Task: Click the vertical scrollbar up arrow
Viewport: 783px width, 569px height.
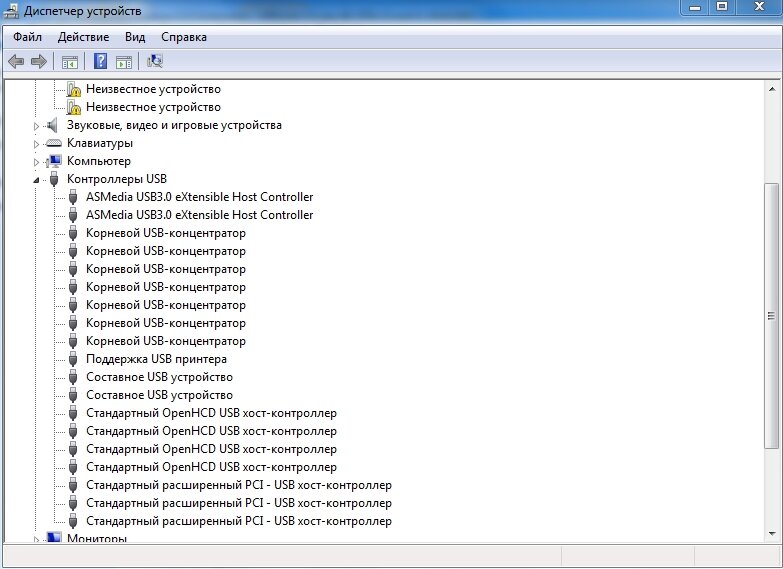Action: click(772, 89)
